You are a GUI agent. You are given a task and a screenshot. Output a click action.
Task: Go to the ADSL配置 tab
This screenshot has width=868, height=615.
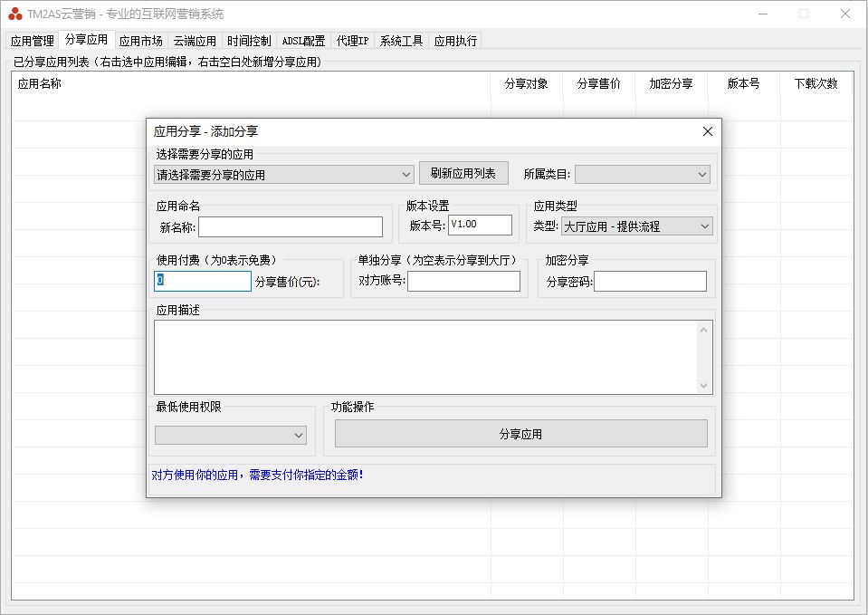coord(303,41)
